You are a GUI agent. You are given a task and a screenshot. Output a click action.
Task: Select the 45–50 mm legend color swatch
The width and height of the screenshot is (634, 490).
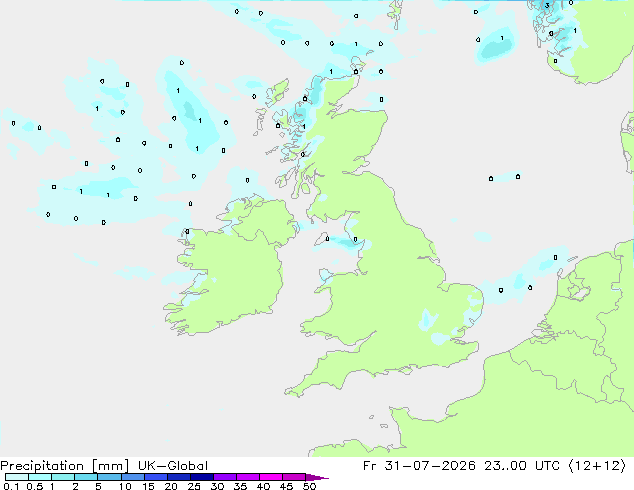point(294,477)
